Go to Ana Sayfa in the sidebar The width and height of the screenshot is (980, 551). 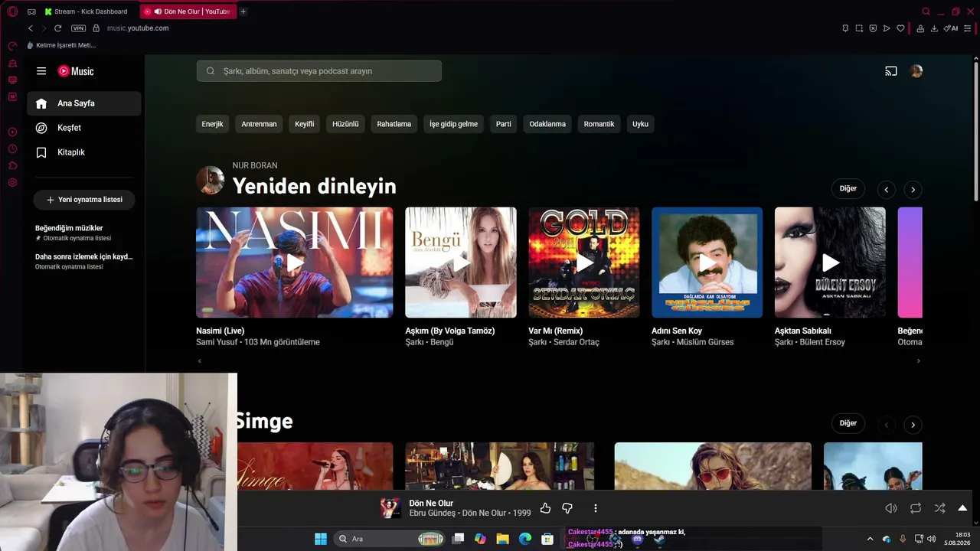pos(84,103)
